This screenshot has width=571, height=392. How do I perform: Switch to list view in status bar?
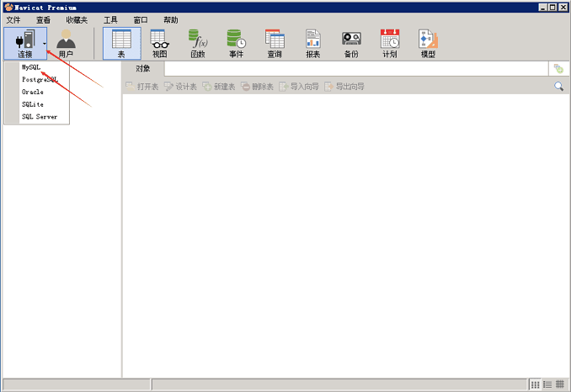coord(547,384)
